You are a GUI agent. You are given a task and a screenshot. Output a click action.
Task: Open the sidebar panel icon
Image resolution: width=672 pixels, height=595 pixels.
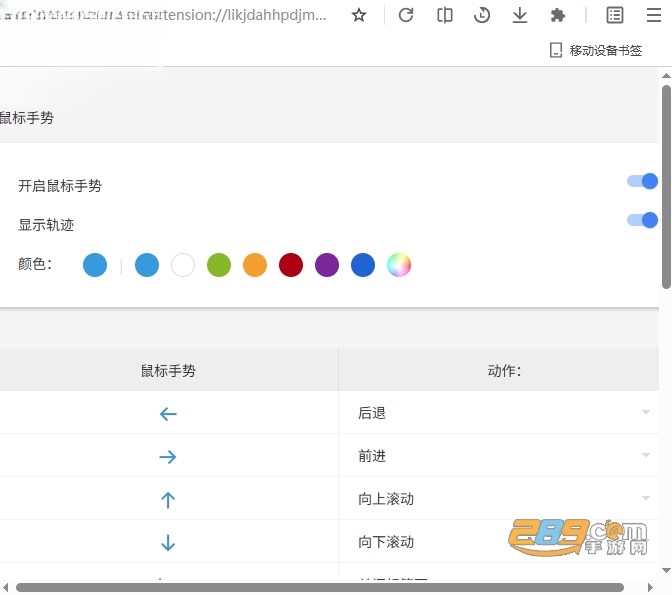pyautogui.click(x=615, y=15)
